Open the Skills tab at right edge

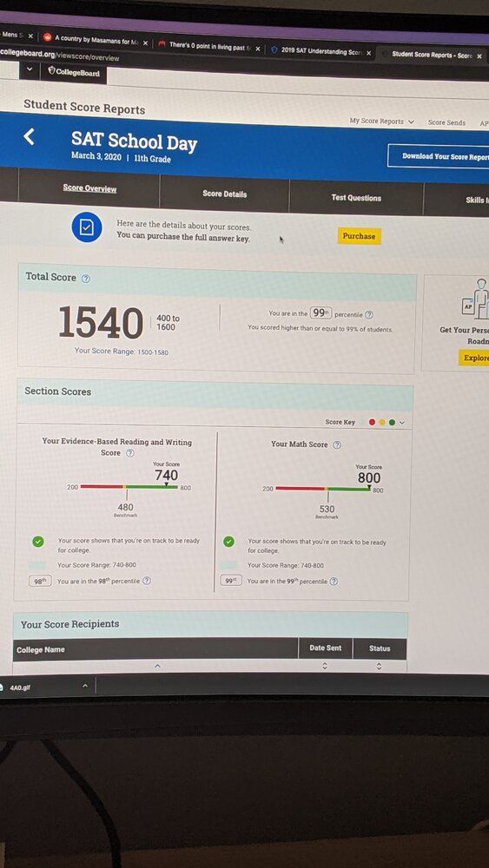(x=476, y=200)
